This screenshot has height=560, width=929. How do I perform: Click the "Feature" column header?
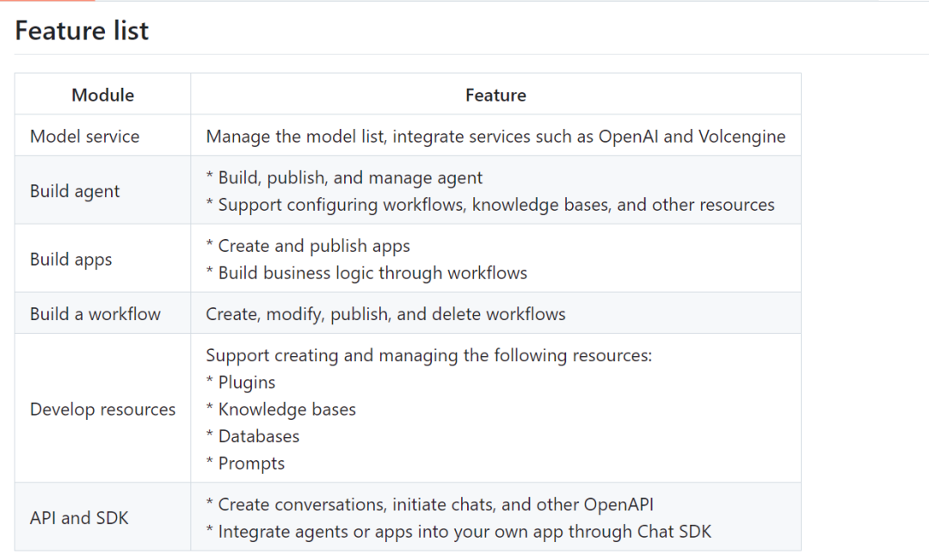[x=495, y=95]
